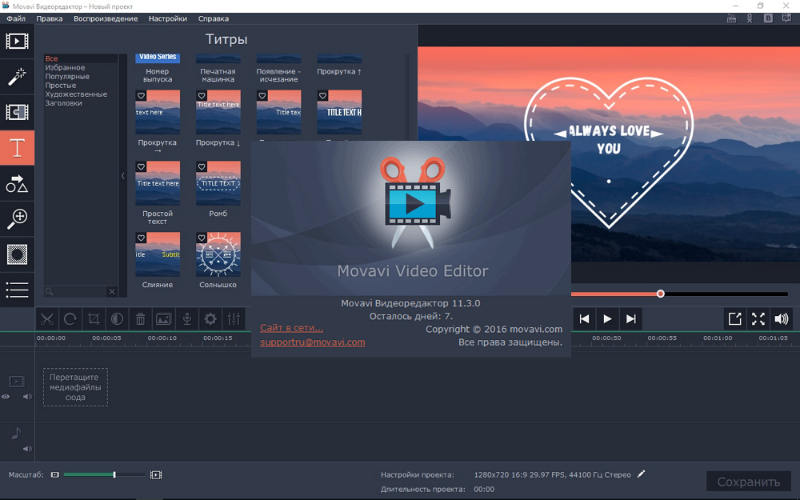Click the Record audio microphone icon
Screen dimensions: 800x500
(x=187, y=319)
